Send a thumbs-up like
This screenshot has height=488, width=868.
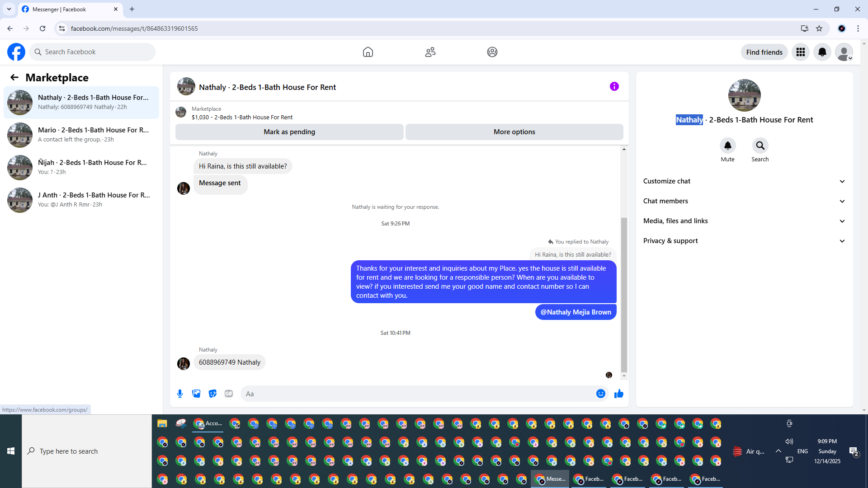point(618,394)
